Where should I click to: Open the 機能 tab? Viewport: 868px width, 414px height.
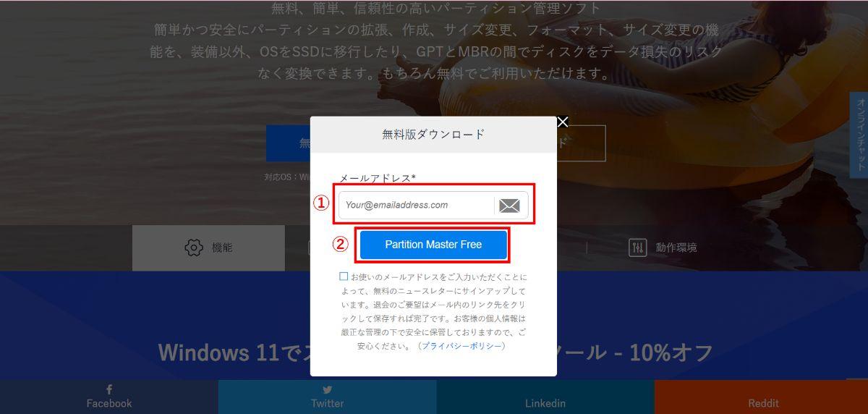tap(208, 248)
